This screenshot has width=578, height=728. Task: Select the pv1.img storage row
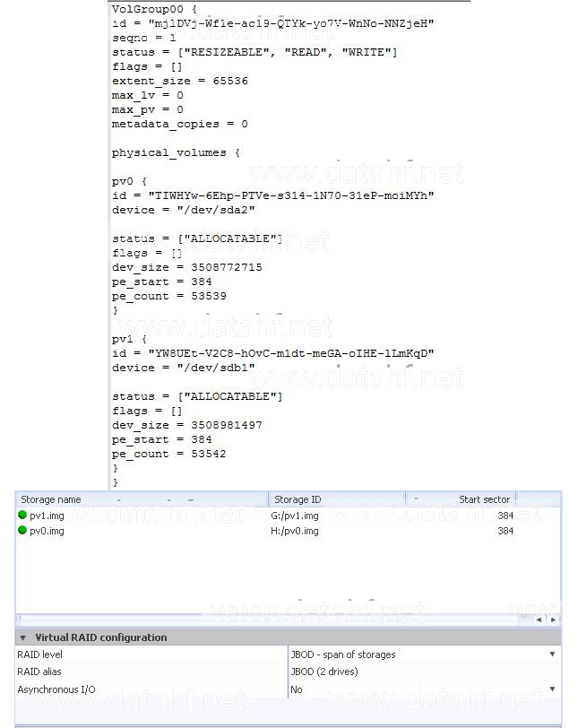click(288, 516)
